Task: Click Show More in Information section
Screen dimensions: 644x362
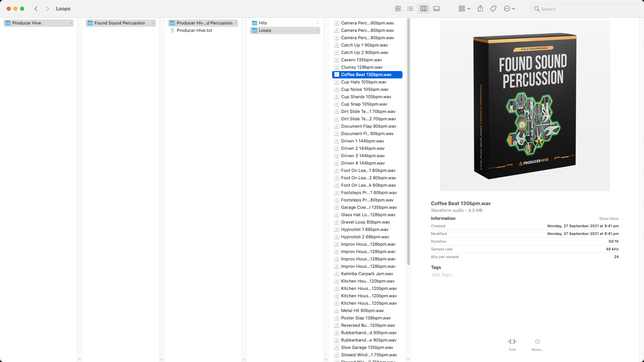Action: (609, 219)
